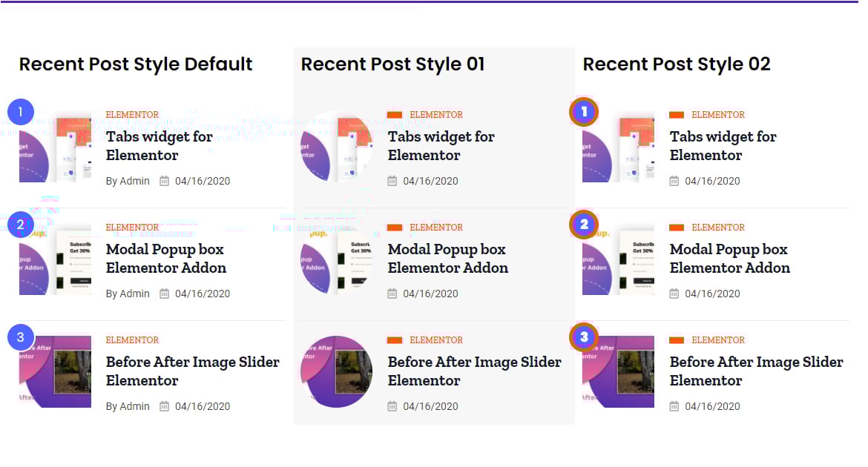This screenshot has width=868, height=467.
Task: Open "Before After Image Slider Elementor" in Style 02
Action: tap(756, 371)
